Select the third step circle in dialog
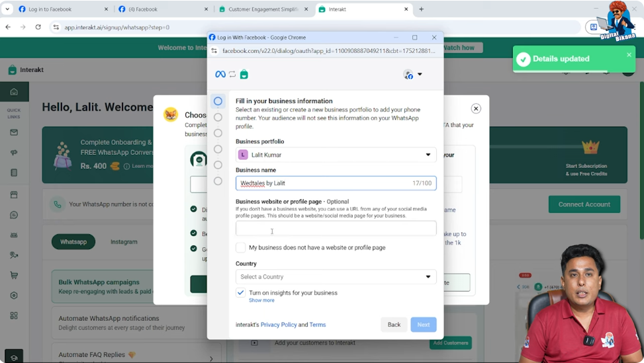Screen dimensions: 644x363 coord(218,134)
